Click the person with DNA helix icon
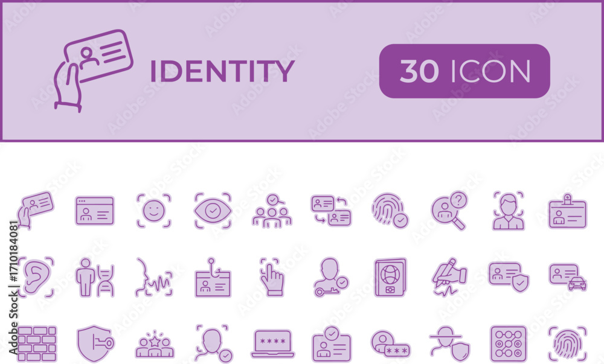Viewport: 604px width, 364px height. [95, 278]
